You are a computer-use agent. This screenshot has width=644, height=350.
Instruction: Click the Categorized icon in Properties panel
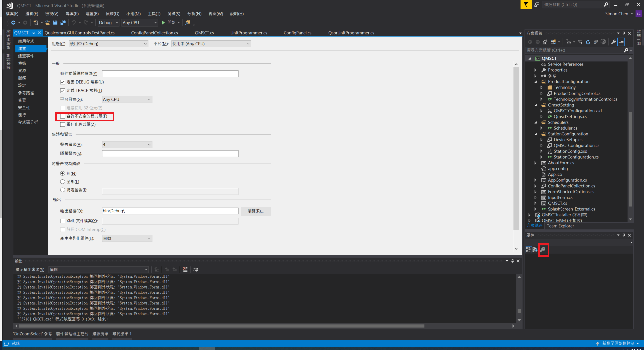click(x=529, y=250)
